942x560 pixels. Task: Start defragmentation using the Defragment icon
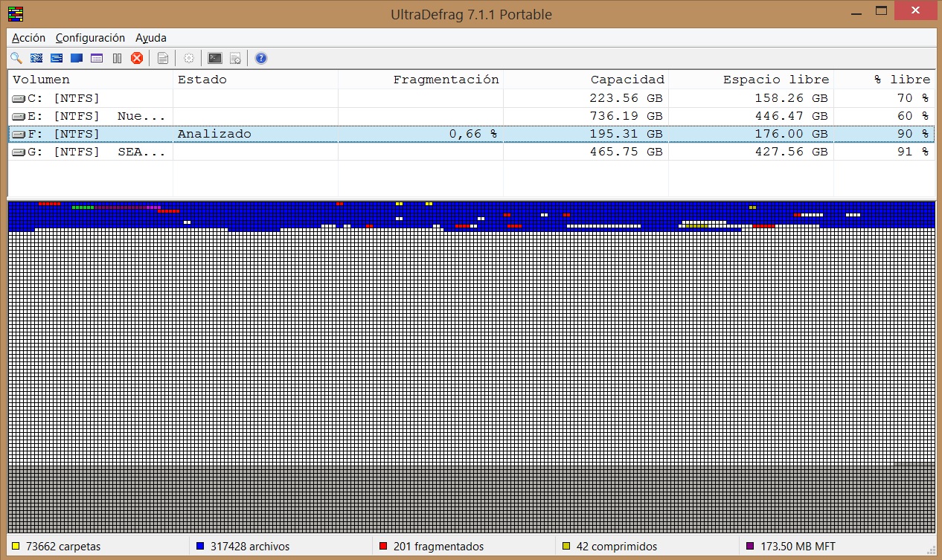(x=36, y=58)
